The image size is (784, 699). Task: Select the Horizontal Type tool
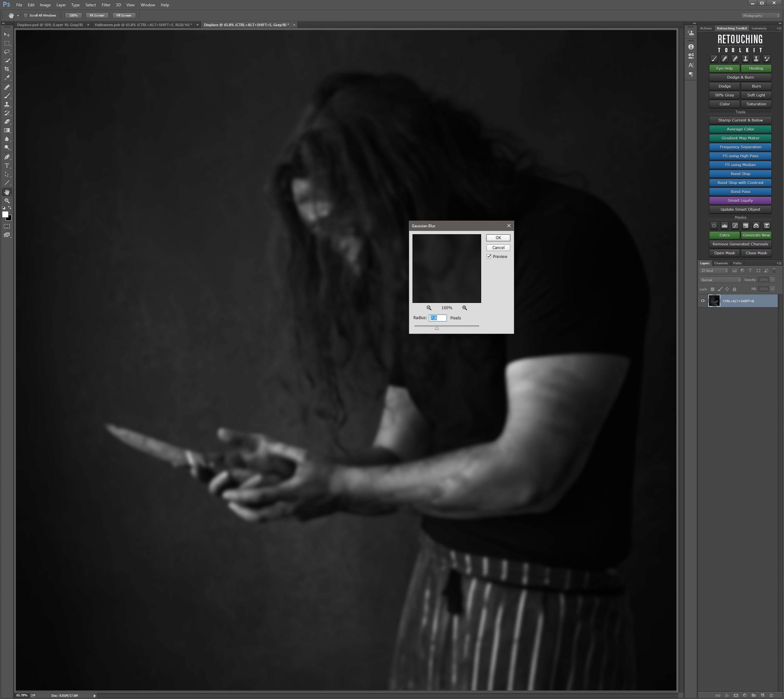[7, 166]
